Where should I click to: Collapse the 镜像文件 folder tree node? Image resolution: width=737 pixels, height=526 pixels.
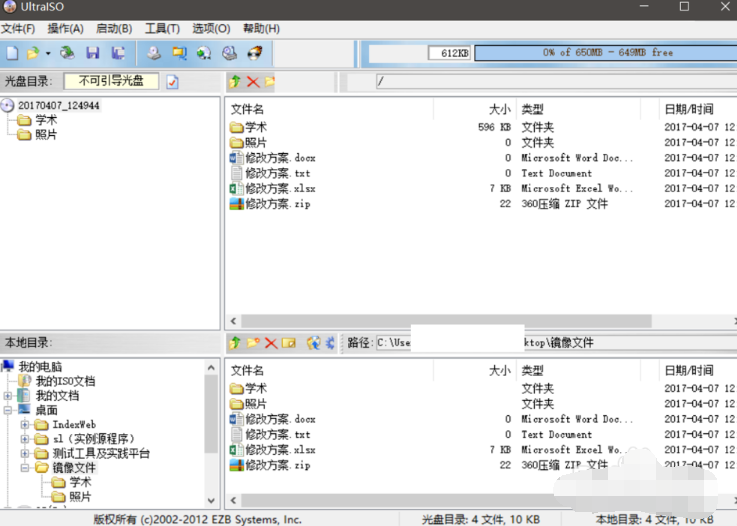point(26,467)
